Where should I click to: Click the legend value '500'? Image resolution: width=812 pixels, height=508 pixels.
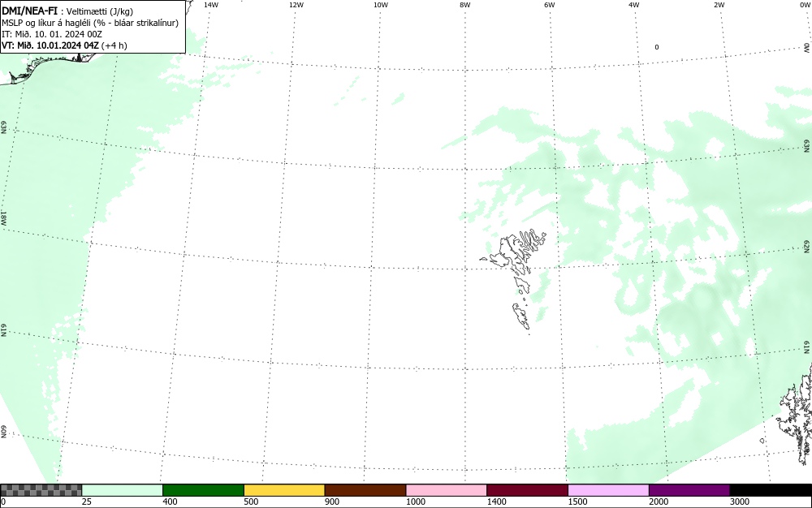pos(251,502)
